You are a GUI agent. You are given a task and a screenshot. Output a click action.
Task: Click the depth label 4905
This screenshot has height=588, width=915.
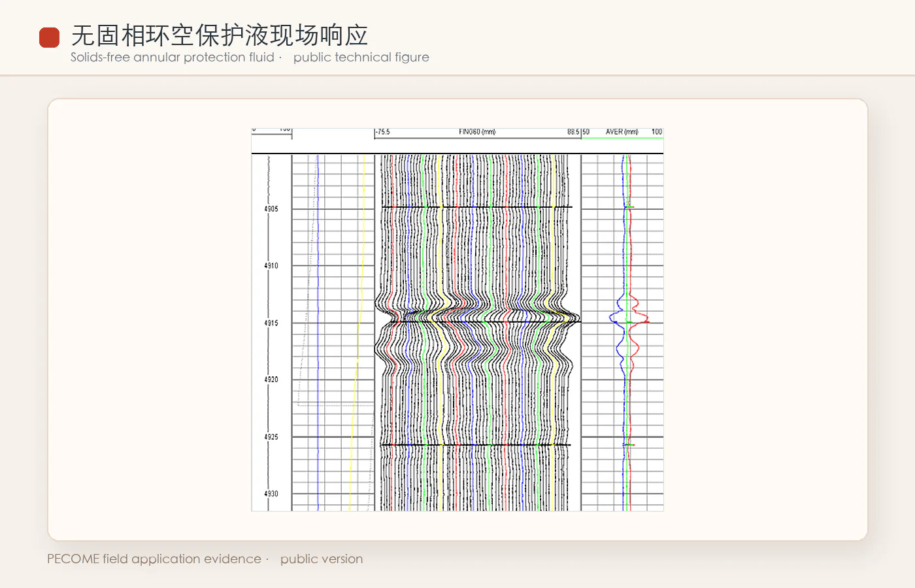tap(271, 209)
